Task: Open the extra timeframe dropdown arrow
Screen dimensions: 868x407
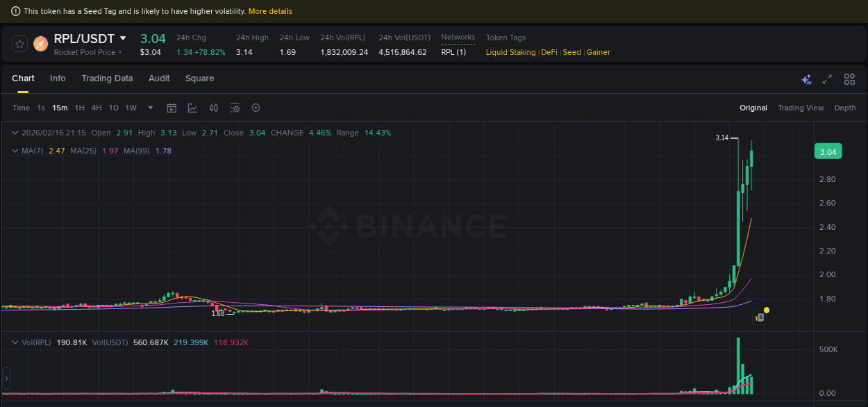Action: [x=150, y=108]
